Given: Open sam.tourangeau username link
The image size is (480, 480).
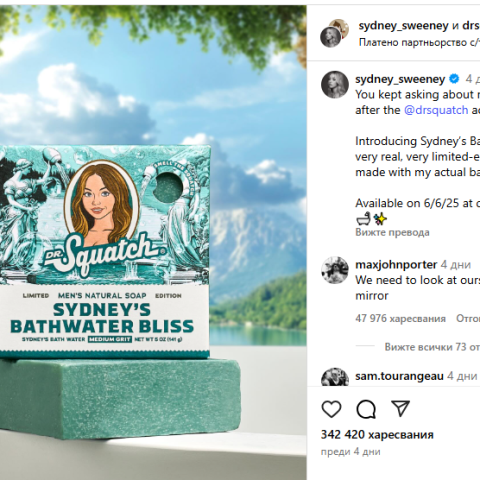Looking at the screenshot, I should tap(399, 376).
